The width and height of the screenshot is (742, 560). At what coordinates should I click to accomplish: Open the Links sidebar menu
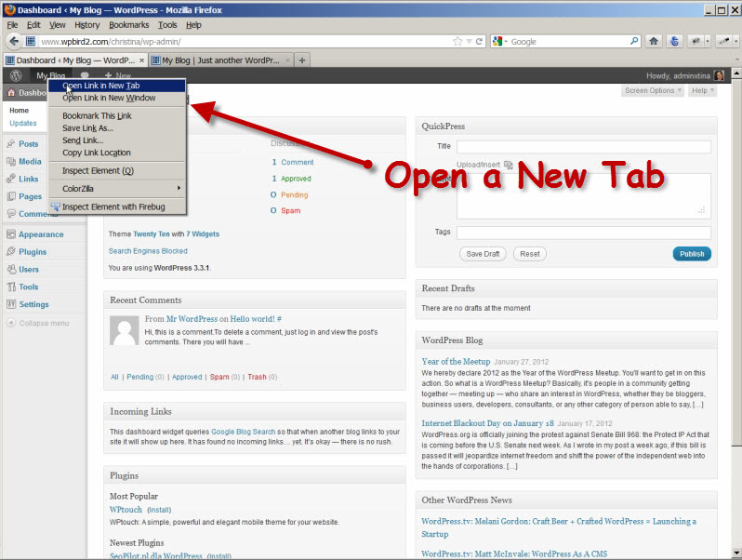[29, 179]
